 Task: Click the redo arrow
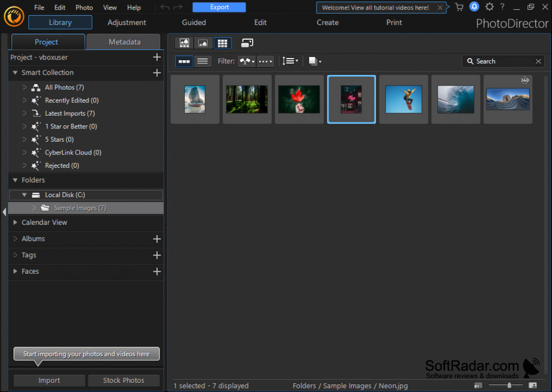(178, 7)
